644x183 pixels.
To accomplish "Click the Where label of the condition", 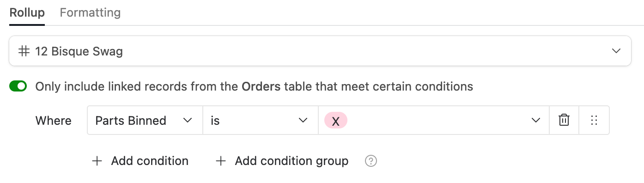I will click(x=54, y=121).
